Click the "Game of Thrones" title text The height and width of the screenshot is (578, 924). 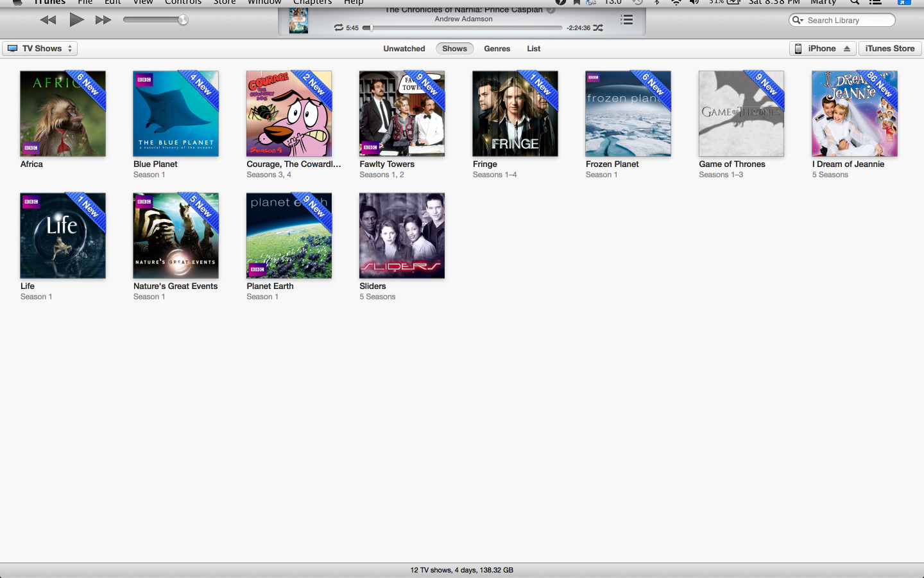click(x=732, y=164)
